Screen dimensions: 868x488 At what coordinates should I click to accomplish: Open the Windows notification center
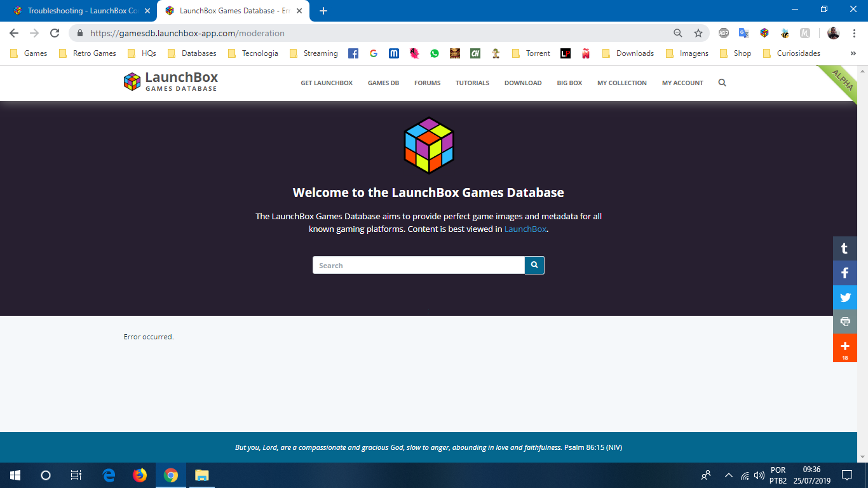[846, 475]
